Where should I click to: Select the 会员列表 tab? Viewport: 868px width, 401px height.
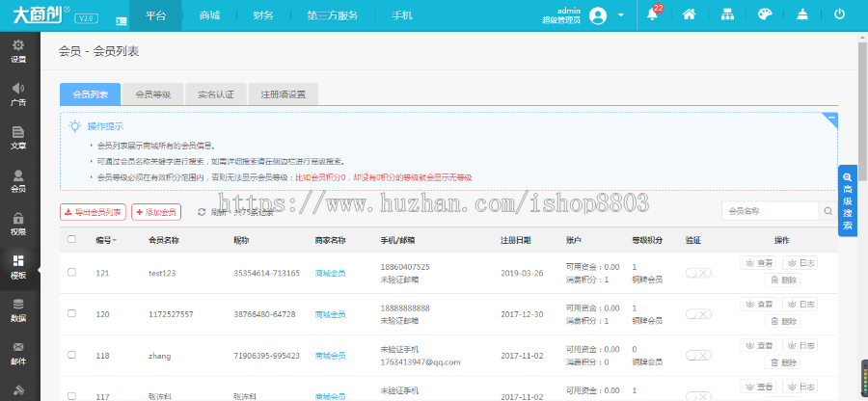[x=91, y=94]
